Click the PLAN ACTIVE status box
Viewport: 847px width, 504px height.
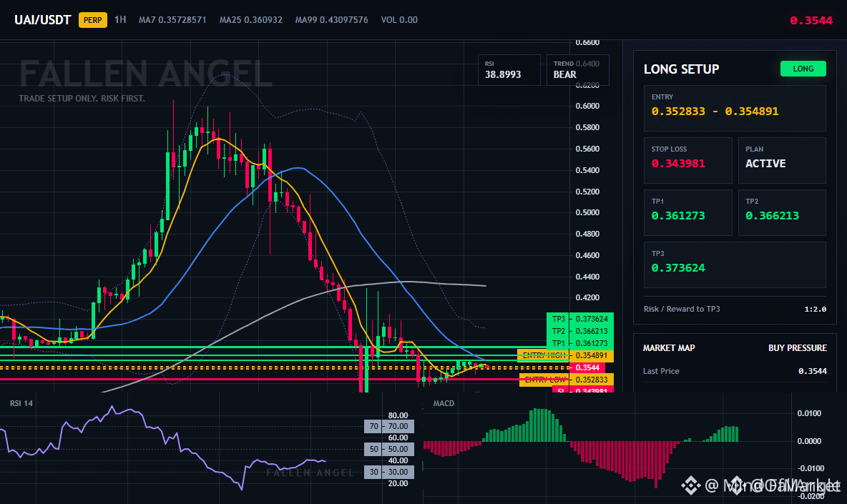782,160
